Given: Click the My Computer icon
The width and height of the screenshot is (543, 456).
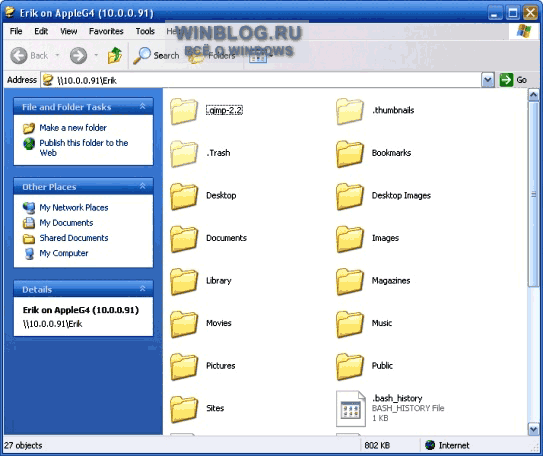Looking at the screenshot, I should (x=29, y=254).
